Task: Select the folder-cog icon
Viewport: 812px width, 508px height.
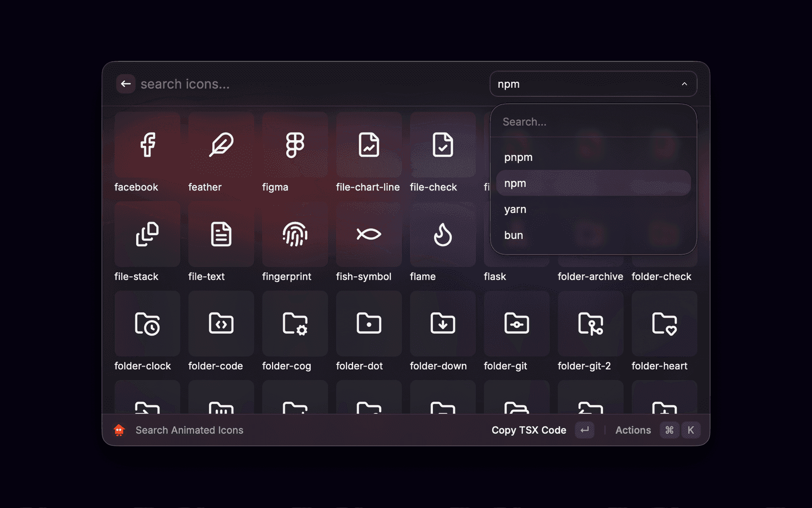Action: (295, 324)
